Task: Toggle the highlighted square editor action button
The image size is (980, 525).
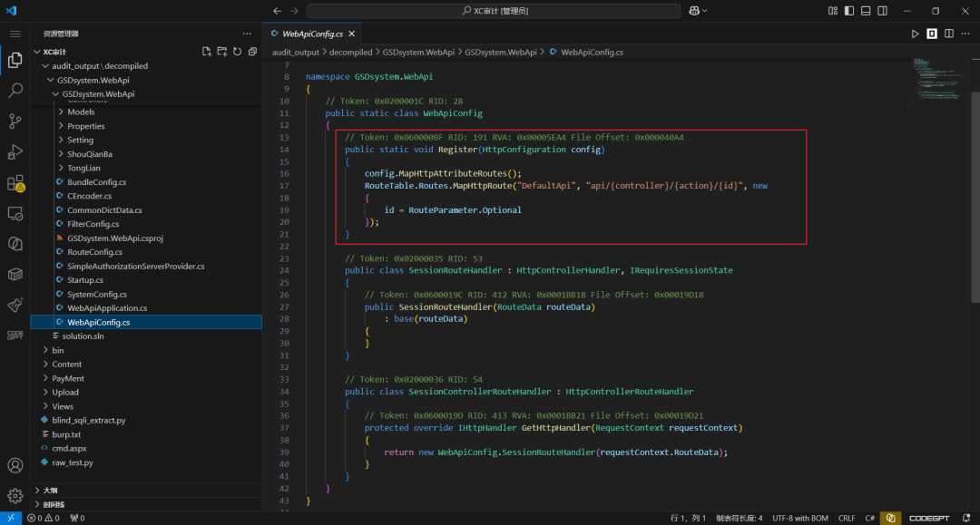Action: coord(932,34)
